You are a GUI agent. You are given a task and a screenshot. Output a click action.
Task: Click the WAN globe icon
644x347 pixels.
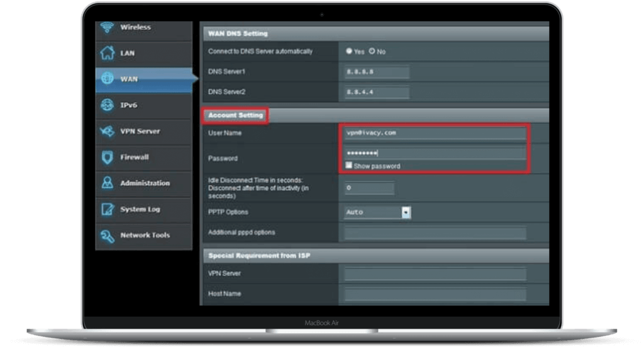(108, 78)
